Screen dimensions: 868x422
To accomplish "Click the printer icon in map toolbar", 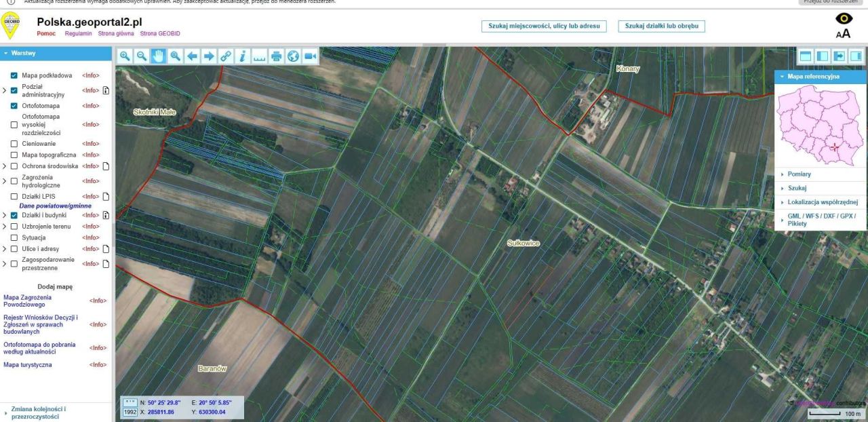I will (x=276, y=56).
